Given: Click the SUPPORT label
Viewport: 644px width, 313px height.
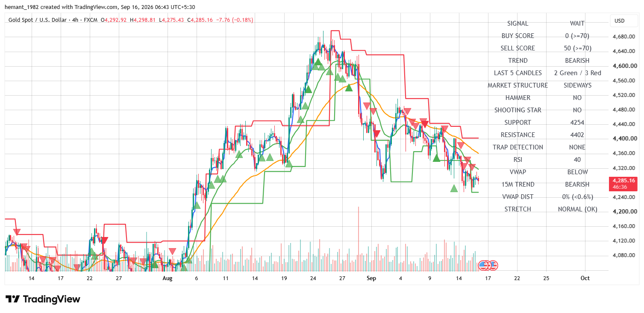Looking at the screenshot, I should tap(518, 123).
